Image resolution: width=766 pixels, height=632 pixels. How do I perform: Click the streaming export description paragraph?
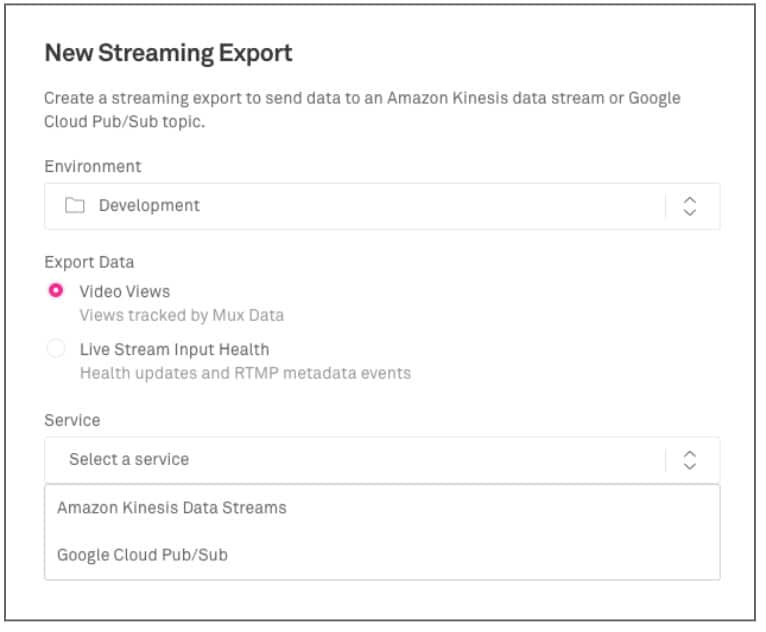[x=362, y=110]
